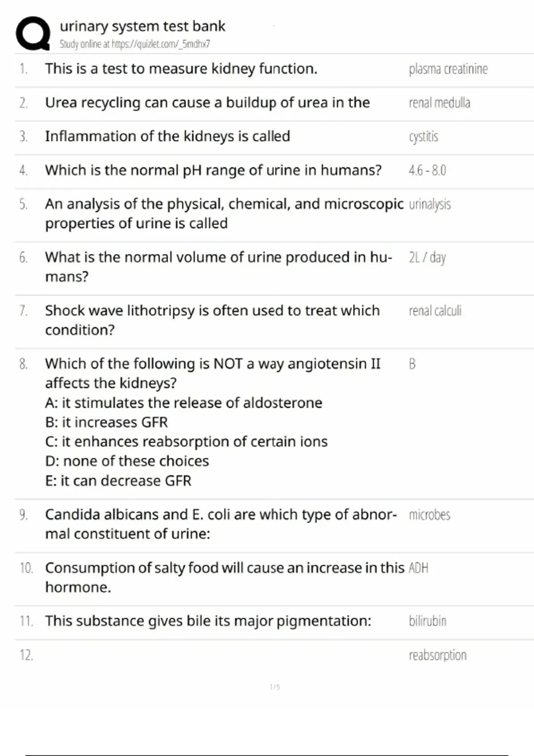This screenshot has height=756, width=534.
Task: Click the '2L / day' answer
Action: click(427, 257)
